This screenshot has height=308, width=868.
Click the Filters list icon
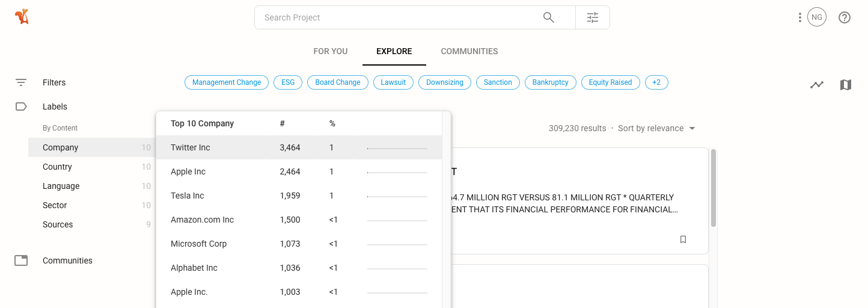click(21, 82)
